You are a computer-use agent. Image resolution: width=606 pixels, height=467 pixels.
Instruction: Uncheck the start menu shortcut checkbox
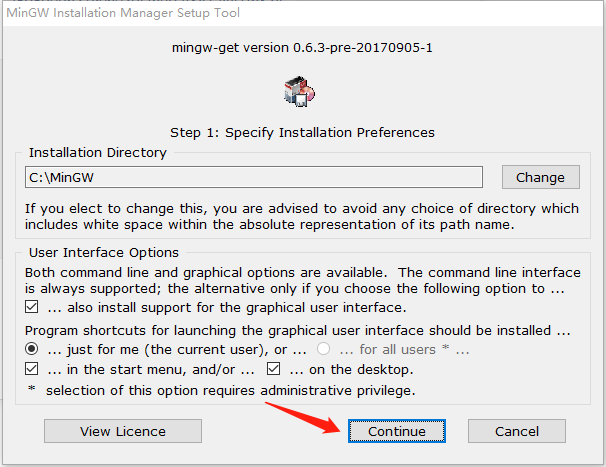pyautogui.click(x=32, y=369)
